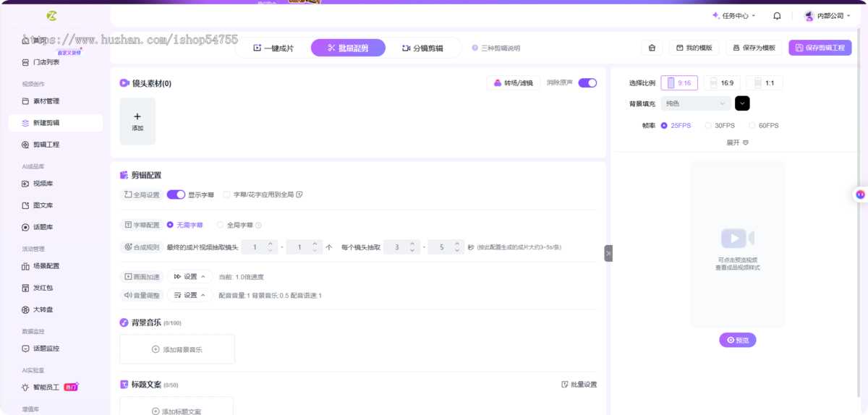Click 保存剪辑工程 button
Screen dimensions: 868x415
click(820, 48)
